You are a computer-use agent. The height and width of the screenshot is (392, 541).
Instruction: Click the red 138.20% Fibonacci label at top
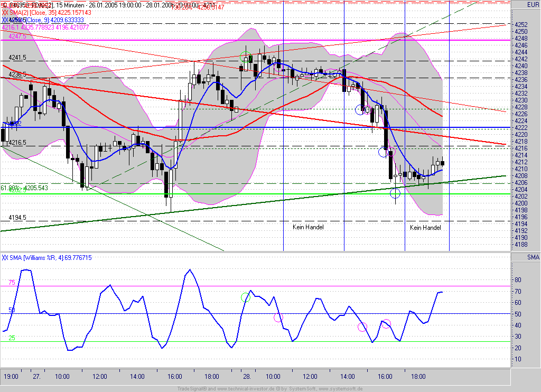point(198,7)
